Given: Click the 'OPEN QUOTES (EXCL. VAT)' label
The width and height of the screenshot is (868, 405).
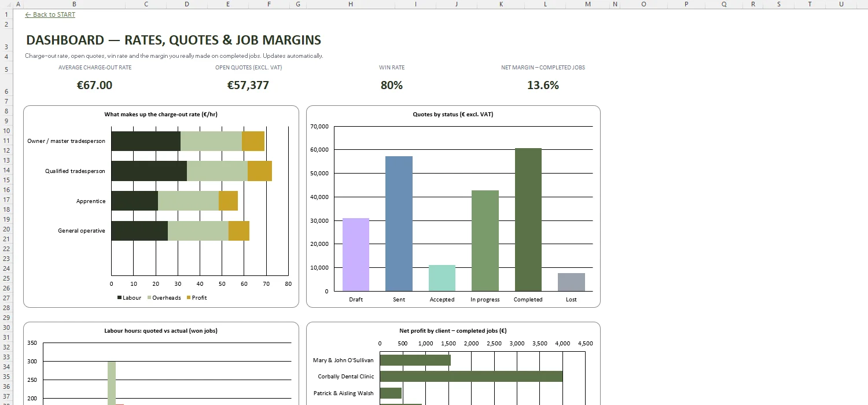Looking at the screenshot, I should (x=248, y=68).
